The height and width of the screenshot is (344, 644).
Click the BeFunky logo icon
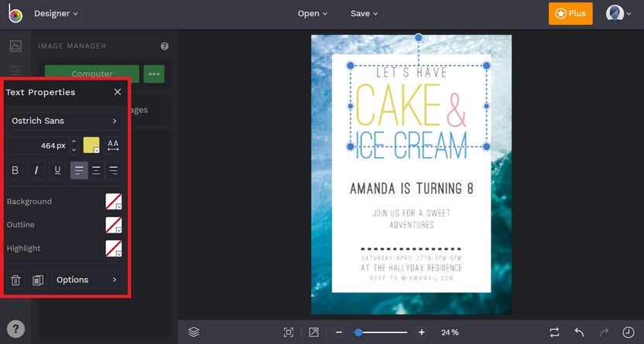click(15, 14)
